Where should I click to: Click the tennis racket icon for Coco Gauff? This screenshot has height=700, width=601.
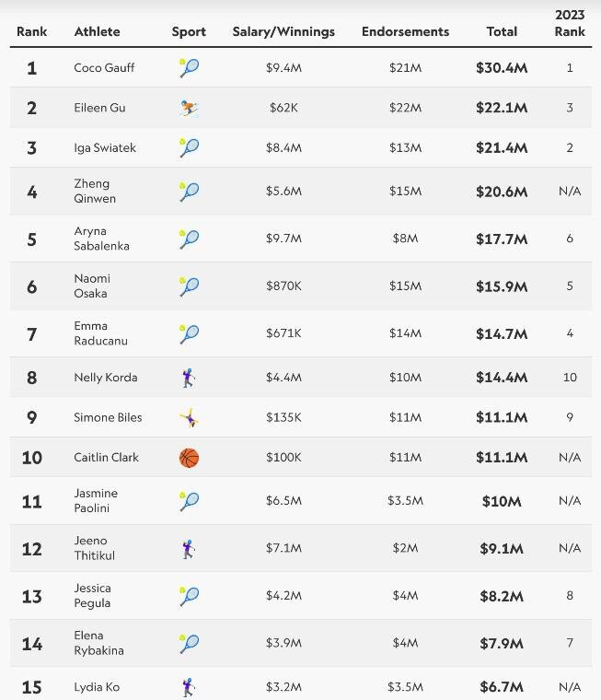pyautogui.click(x=190, y=68)
